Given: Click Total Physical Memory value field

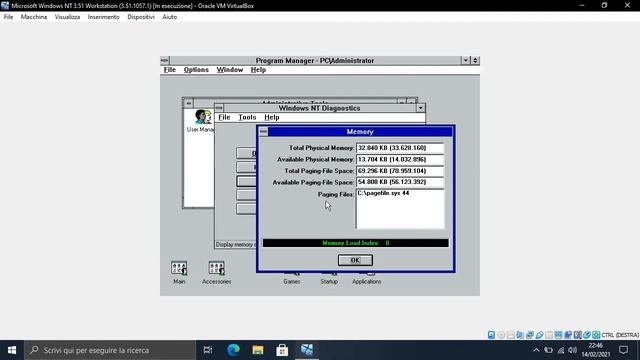Looking at the screenshot, I should 400,148.
